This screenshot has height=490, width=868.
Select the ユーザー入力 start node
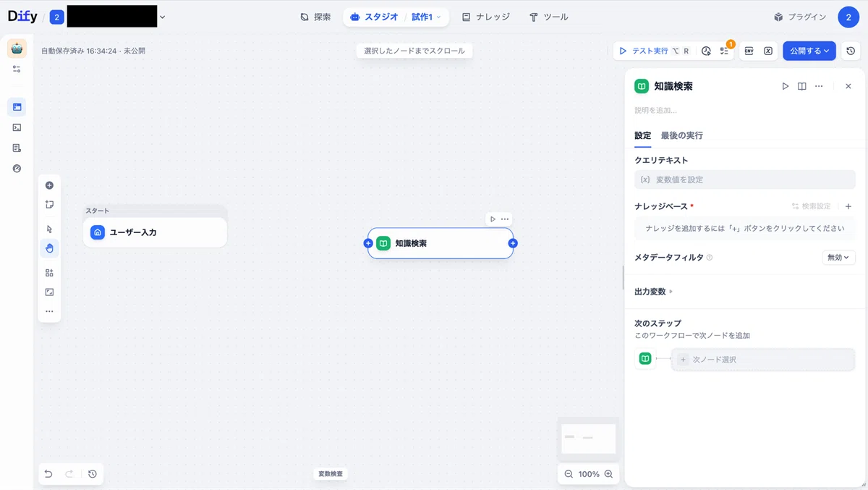(x=155, y=232)
